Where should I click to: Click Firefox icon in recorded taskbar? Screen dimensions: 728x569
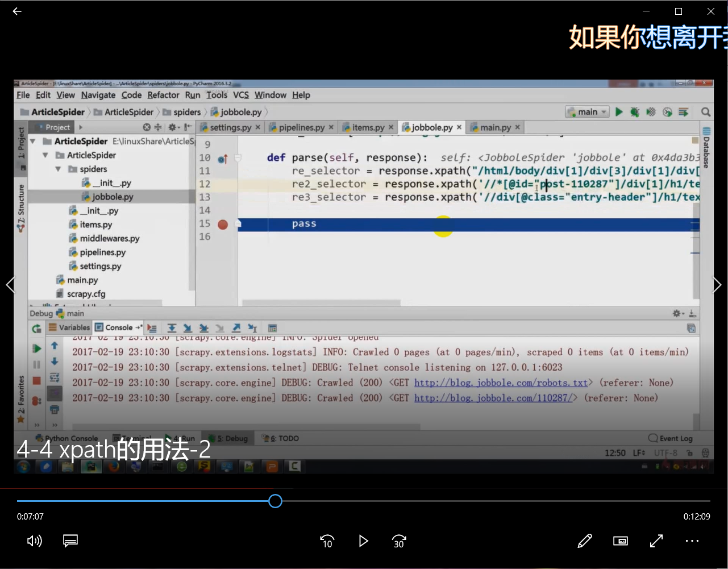(114, 467)
